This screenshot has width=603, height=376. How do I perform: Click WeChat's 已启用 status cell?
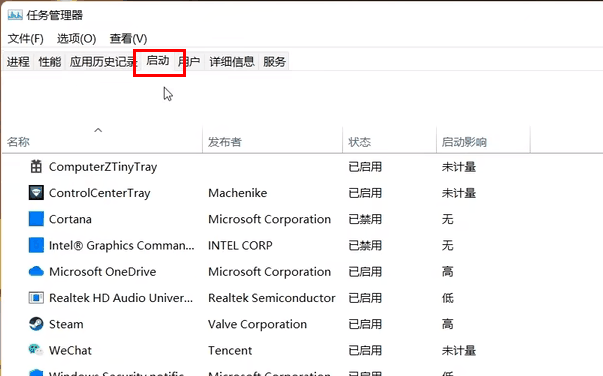click(365, 350)
